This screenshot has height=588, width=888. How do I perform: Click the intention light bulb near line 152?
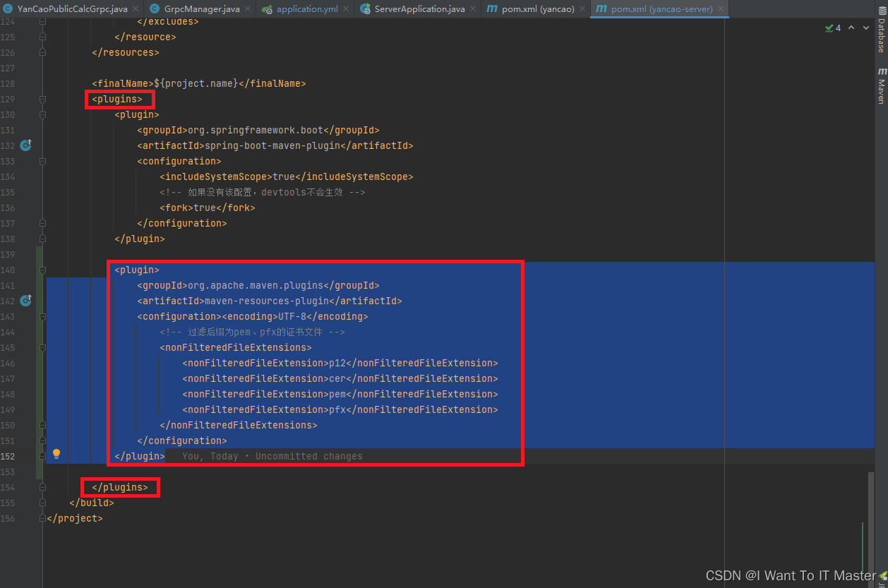[x=56, y=453]
